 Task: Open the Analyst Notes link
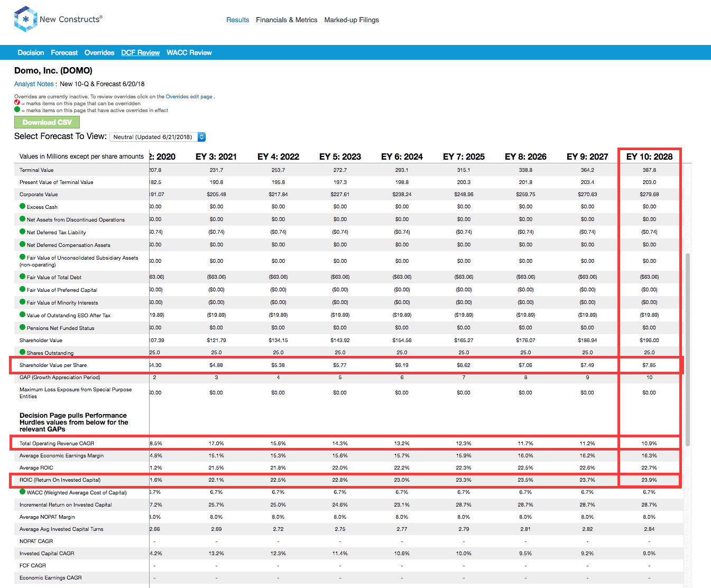click(34, 84)
